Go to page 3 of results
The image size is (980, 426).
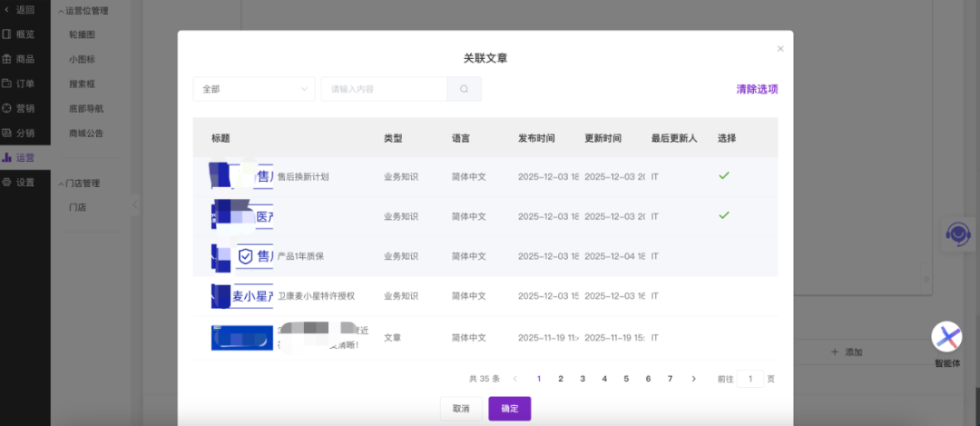click(x=583, y=379)
